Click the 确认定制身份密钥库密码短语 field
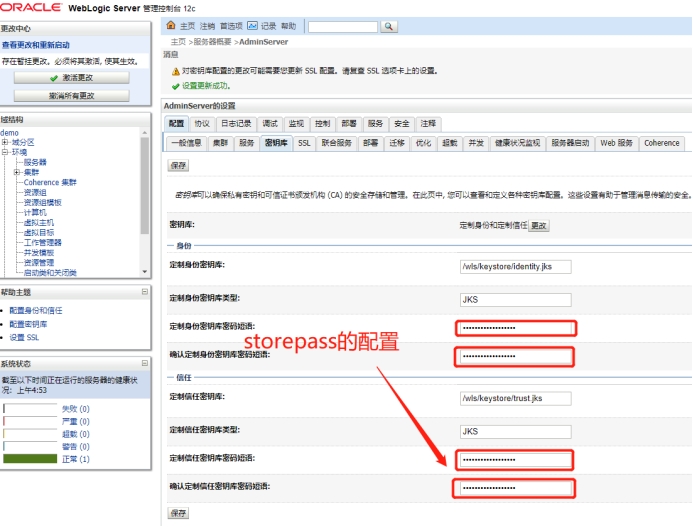The image size is (693, 527). (516, 356)
